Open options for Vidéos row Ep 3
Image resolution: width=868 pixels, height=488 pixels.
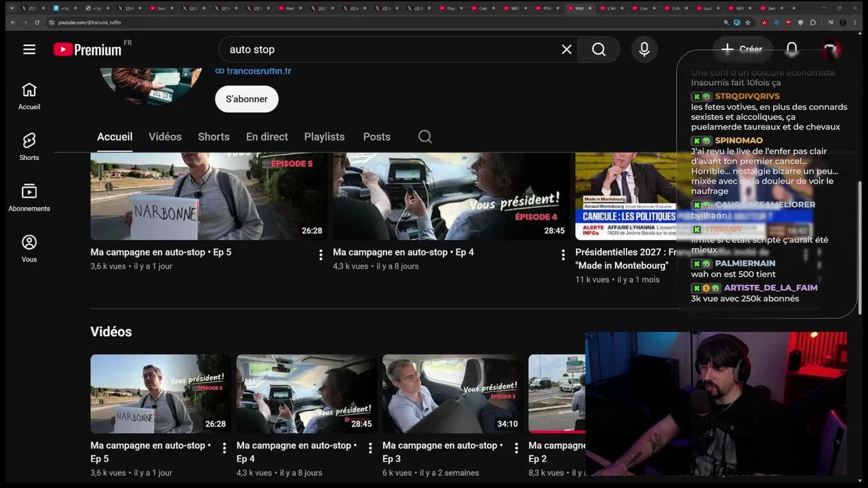click(x=516, y=448)
